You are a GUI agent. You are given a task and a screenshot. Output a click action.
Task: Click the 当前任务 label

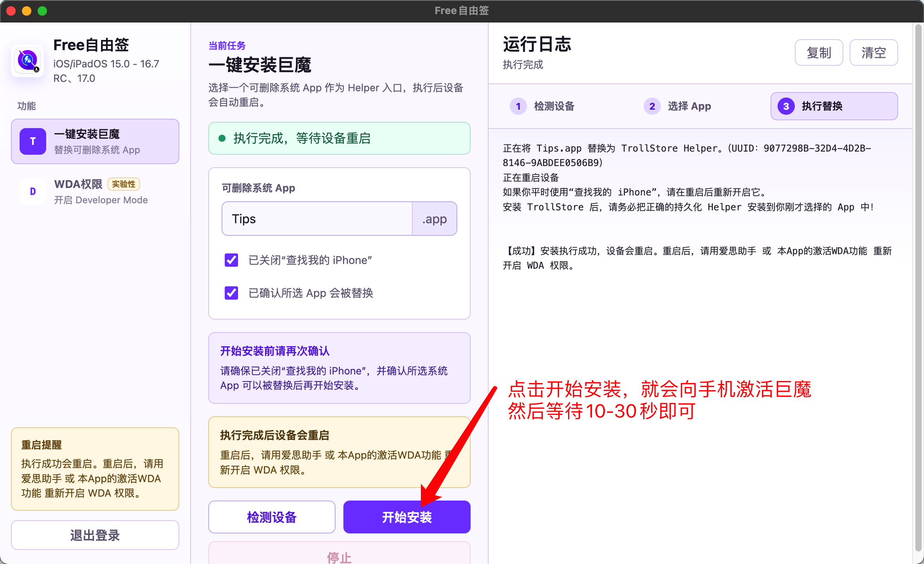pos(227,46)
